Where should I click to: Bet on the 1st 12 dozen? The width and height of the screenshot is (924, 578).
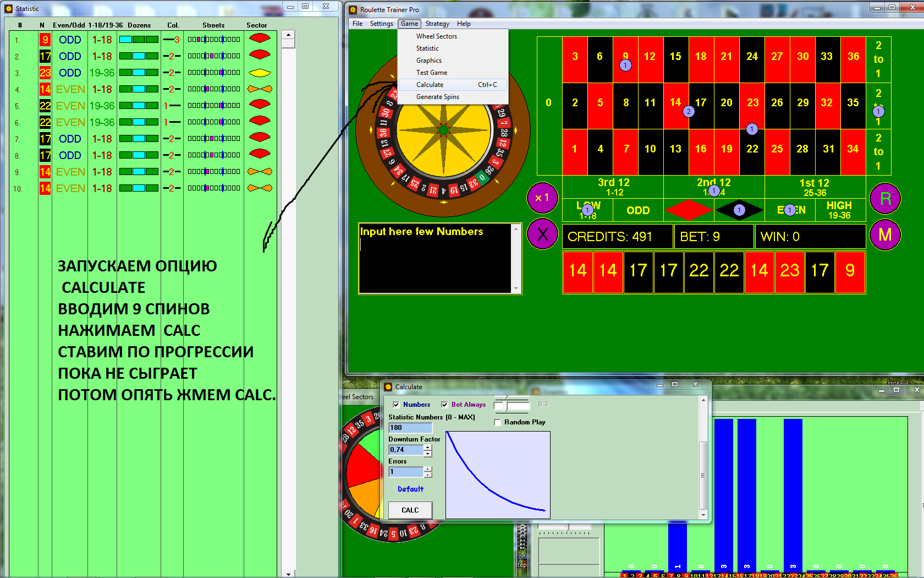click(815, 187)
